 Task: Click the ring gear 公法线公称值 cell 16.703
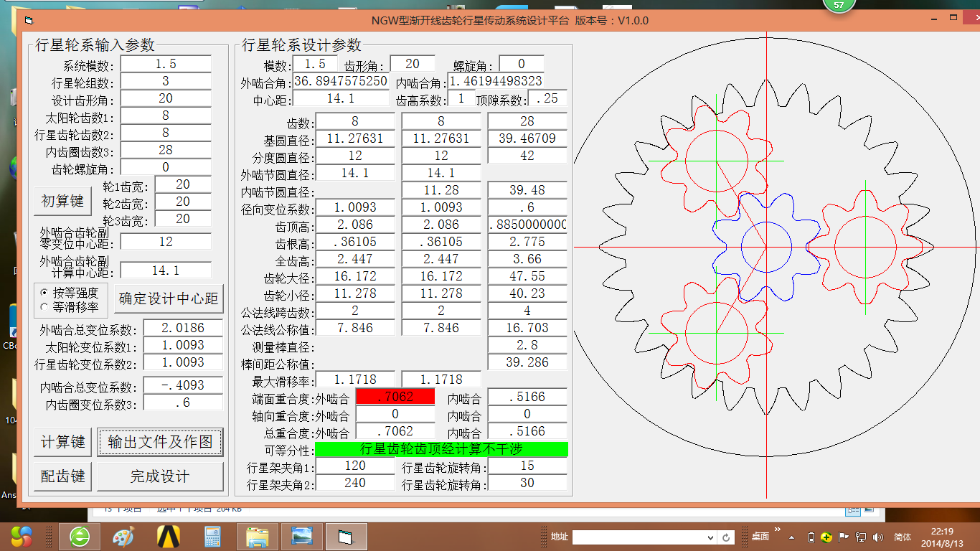pos(527,328)
